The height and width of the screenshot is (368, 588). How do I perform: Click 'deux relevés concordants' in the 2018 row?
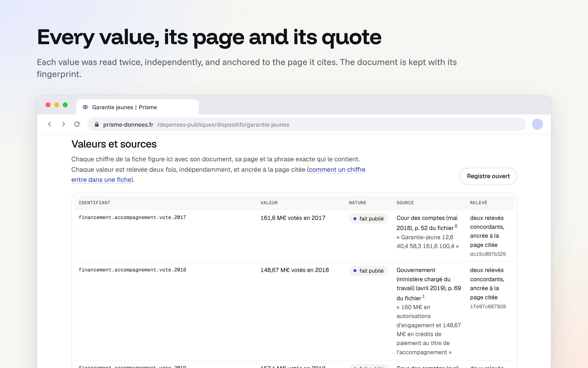487,275
